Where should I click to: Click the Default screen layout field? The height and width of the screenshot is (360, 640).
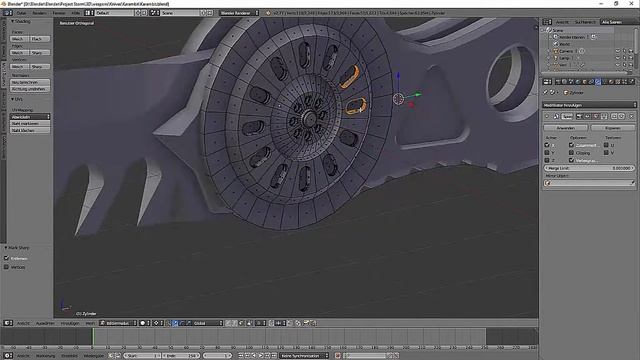114,13
